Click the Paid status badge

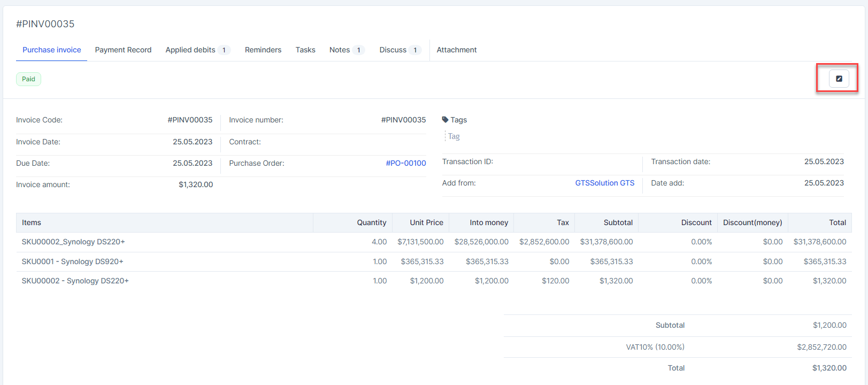point(28,79)
